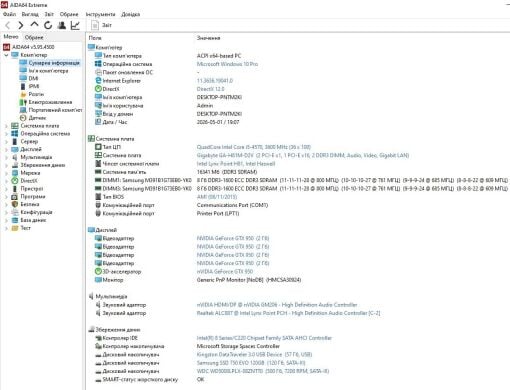
Task: Click the DMI tree item icon
Action: (23, 78)
